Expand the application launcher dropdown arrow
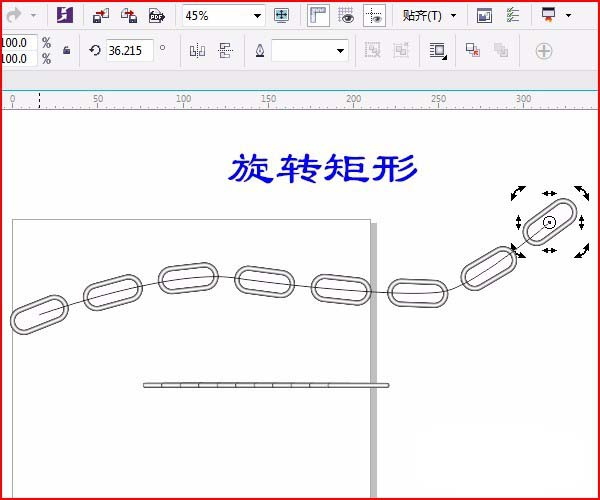Image resolution: width=600 pixels, height=500 pixels. (x=569, y=15)
